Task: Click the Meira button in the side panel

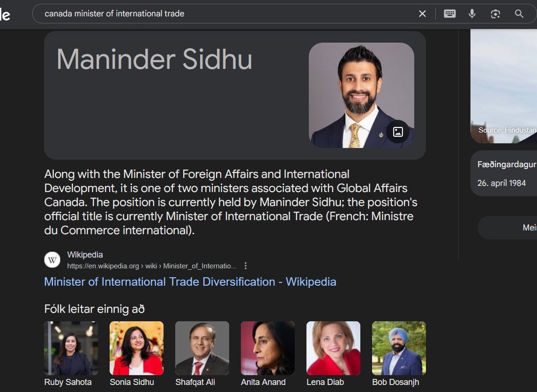Action: point(507,228)
